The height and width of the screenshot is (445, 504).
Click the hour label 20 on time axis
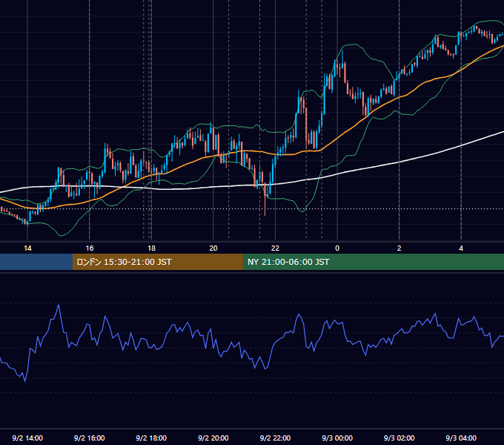tap(213, 248)
